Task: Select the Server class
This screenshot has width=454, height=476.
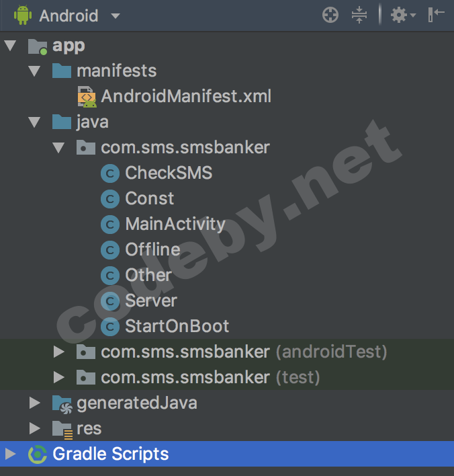Action: (x=151, y=301)
